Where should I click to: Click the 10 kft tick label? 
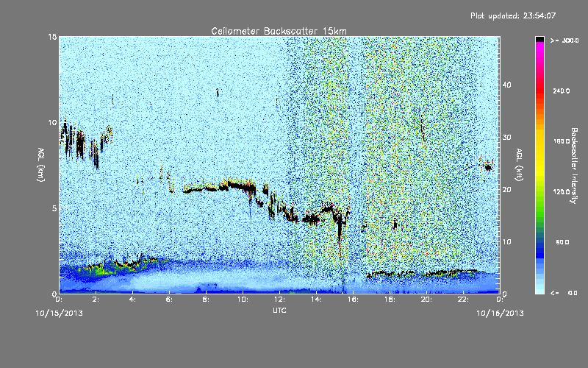[506, 242]
